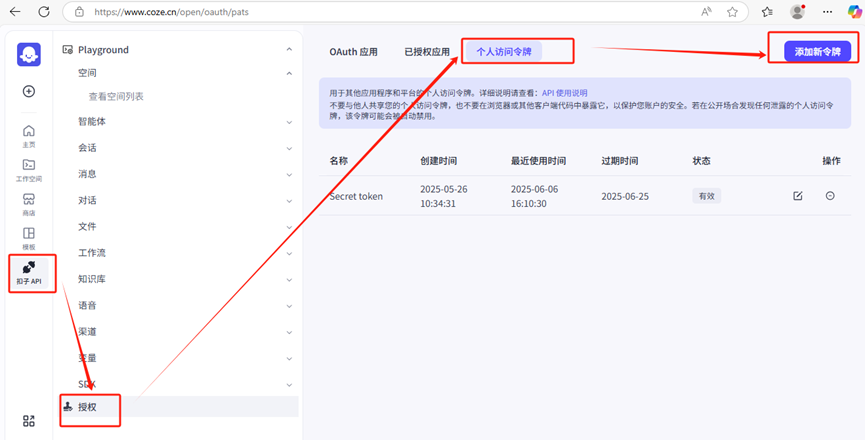Switch to the OAuth 应用 tab
The height and width of the screenshot is (440, 865).
[353, 51]
